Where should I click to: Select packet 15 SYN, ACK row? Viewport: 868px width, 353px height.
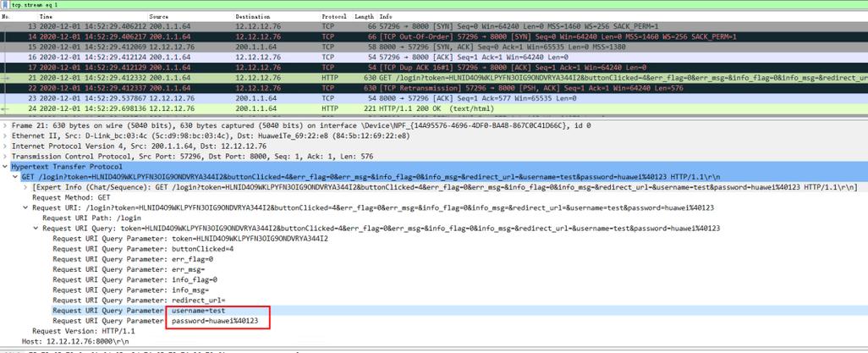click(x=434, y=47)
